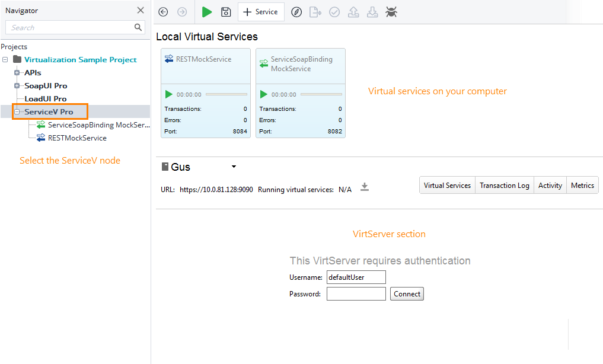603x364 pixels.
Task: Switch to the Virtual Services tab
Action: (x=447, y=186)
